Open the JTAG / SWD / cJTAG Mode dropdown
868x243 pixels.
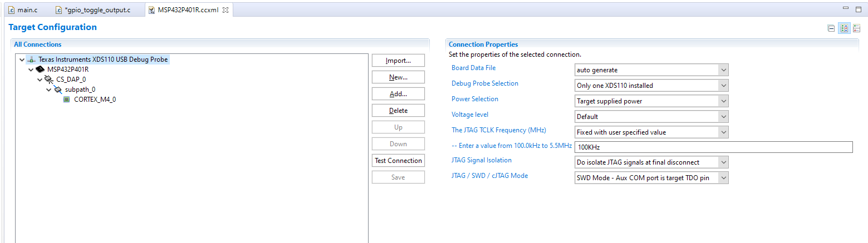651,178
